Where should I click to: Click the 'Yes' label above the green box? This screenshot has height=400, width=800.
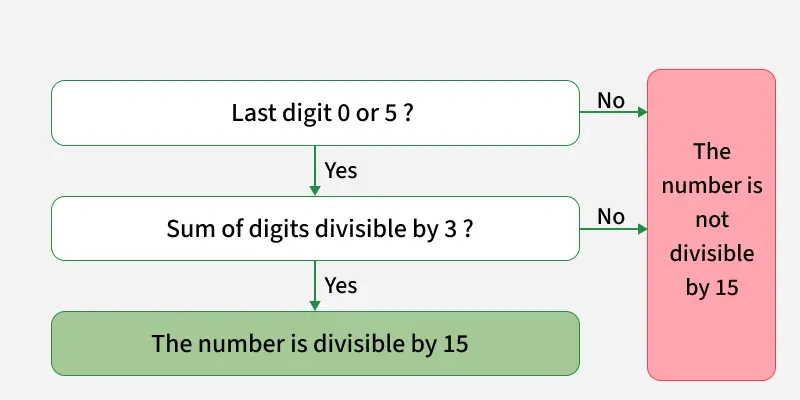tap(341, 286)
